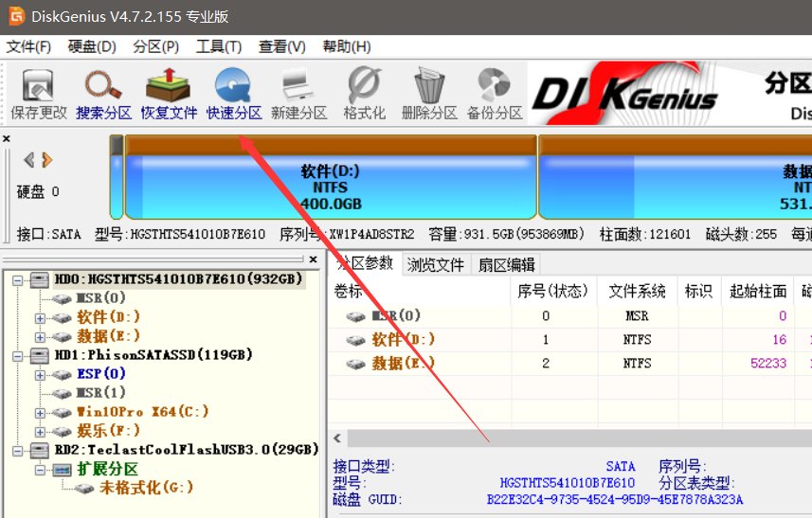Viewport: 812px width, 518px height.
Task: Click the 格式化 icon
Action: point(364,94)
